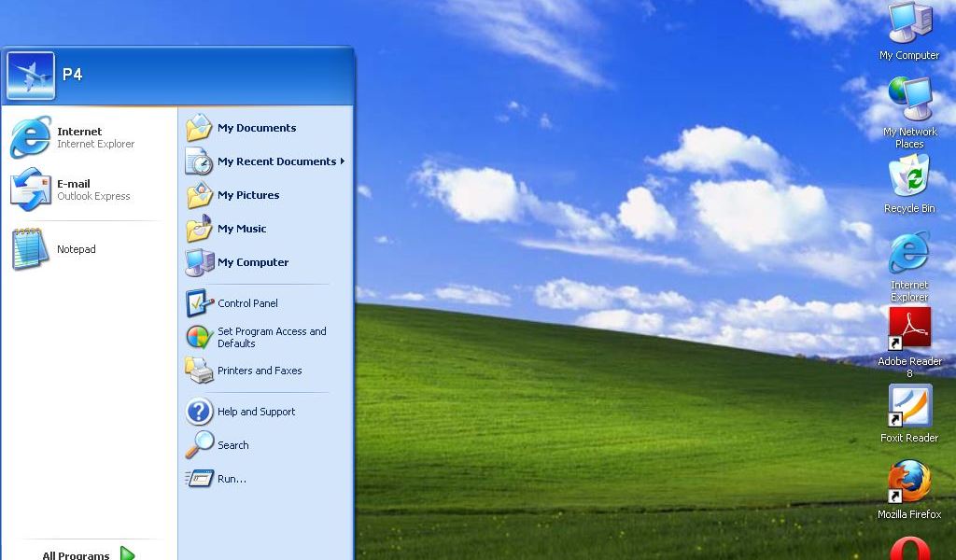Open Control Panel icon
Viewport: 956px width, 560px height.
[x=200, y=302]
